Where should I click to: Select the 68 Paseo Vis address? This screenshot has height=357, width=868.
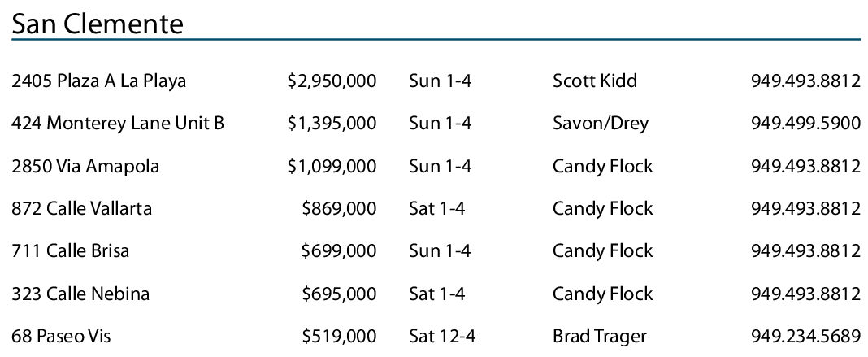pyautogui.click(x=61, y=336)
